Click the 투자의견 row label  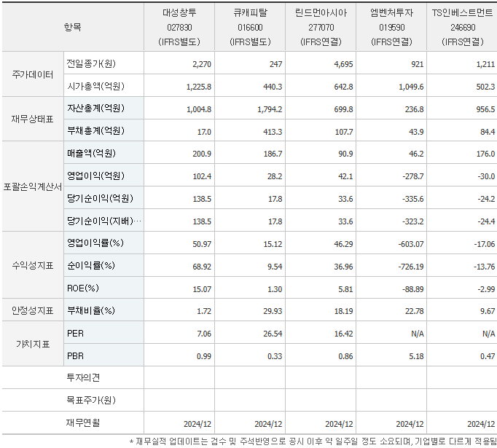pos(83,377)
